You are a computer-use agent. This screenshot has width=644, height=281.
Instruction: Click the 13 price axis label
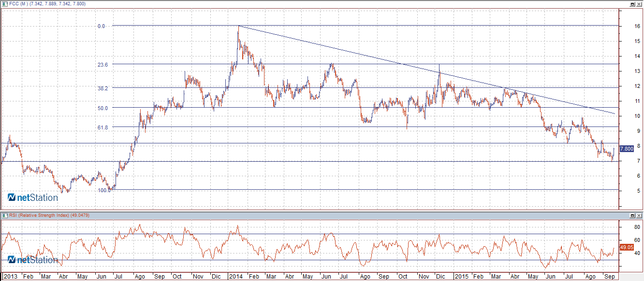tap(637, 71)
